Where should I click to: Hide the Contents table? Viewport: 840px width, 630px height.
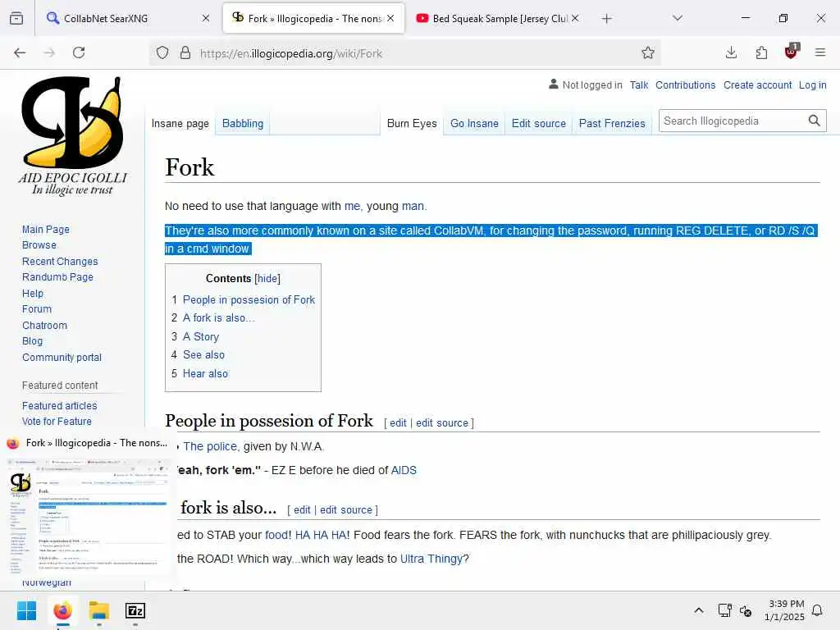267,279
